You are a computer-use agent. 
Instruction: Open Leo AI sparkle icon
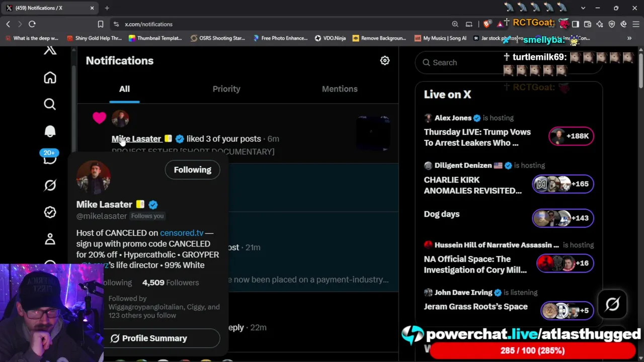tap(600, 24)
